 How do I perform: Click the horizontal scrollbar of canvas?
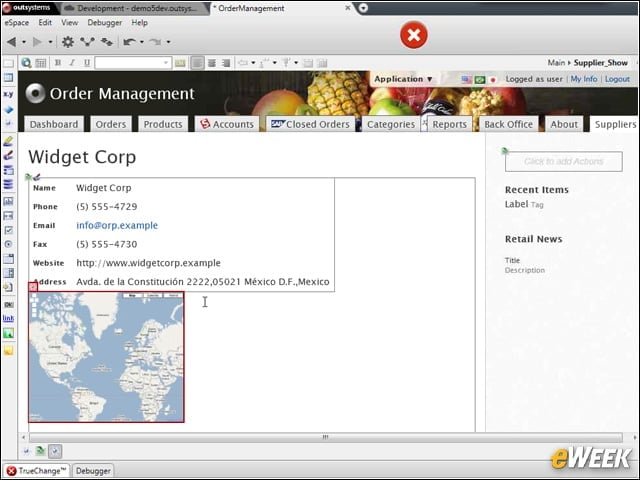[325, 437]
